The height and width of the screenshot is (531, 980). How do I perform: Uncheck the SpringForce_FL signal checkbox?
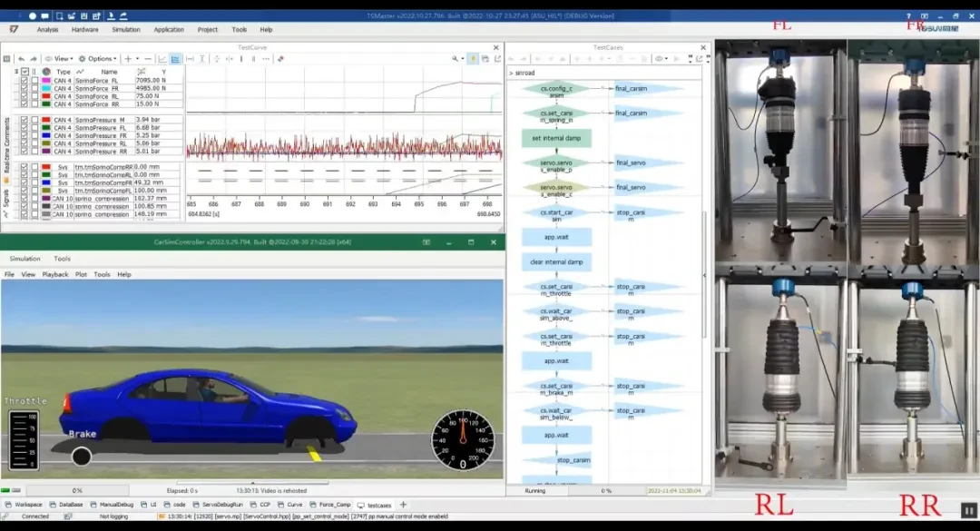coord(24,81)
